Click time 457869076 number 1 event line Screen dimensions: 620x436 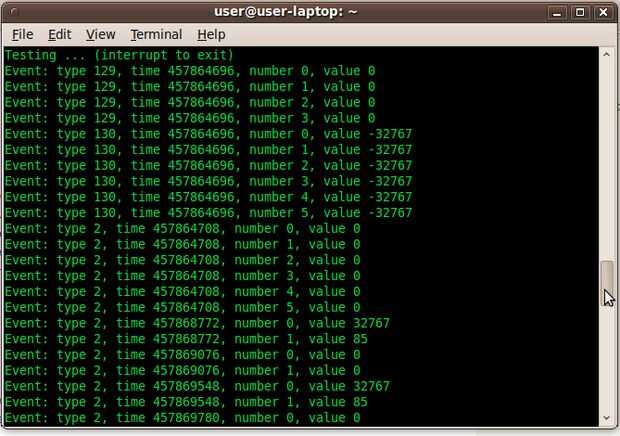(x=183, y=371)
